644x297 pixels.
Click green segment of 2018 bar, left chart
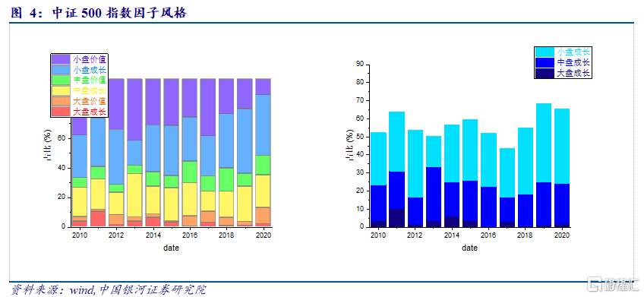(x=227, y=179)
